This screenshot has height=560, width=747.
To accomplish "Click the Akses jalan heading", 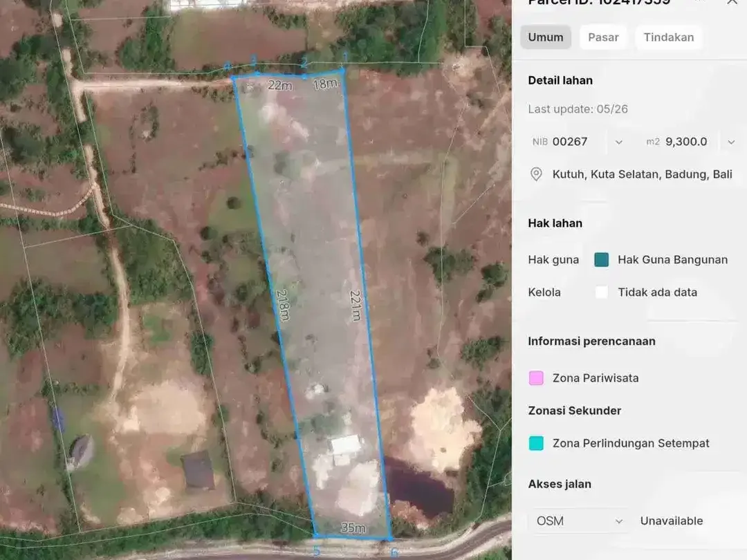I will pyautogui.click(x=560, y=484).
